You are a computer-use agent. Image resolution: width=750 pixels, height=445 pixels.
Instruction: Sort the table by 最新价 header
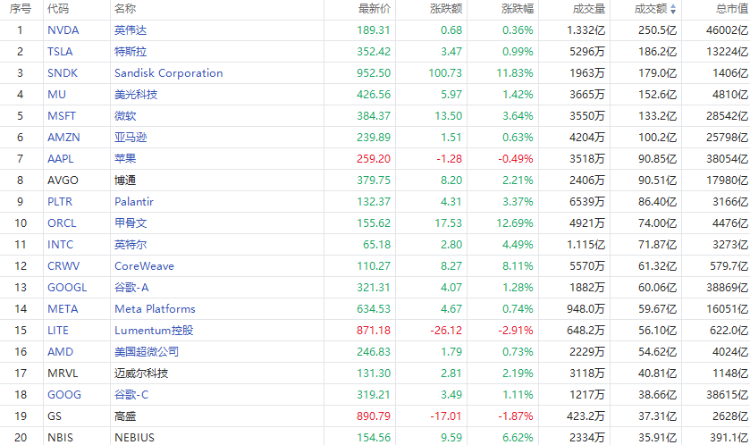point(375,9)
